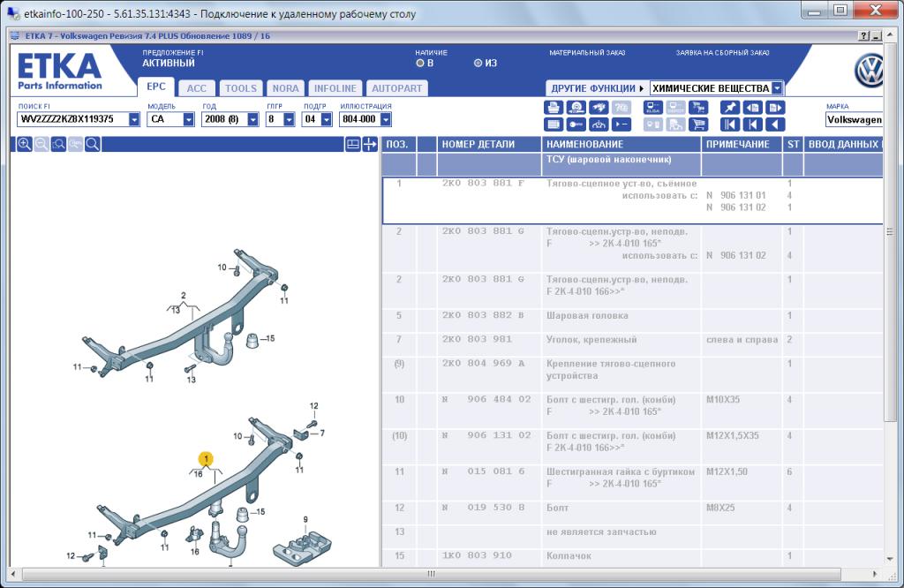This screenshot has width=904, height=588.
Task: Click the printer icon in the toolbar
Action: coord(554,107)
